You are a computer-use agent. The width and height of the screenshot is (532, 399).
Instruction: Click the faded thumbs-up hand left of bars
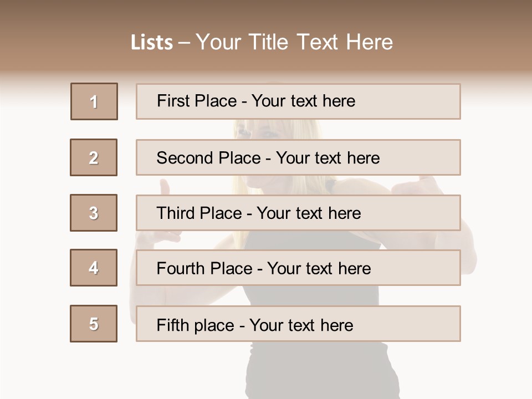coord(164,187)
